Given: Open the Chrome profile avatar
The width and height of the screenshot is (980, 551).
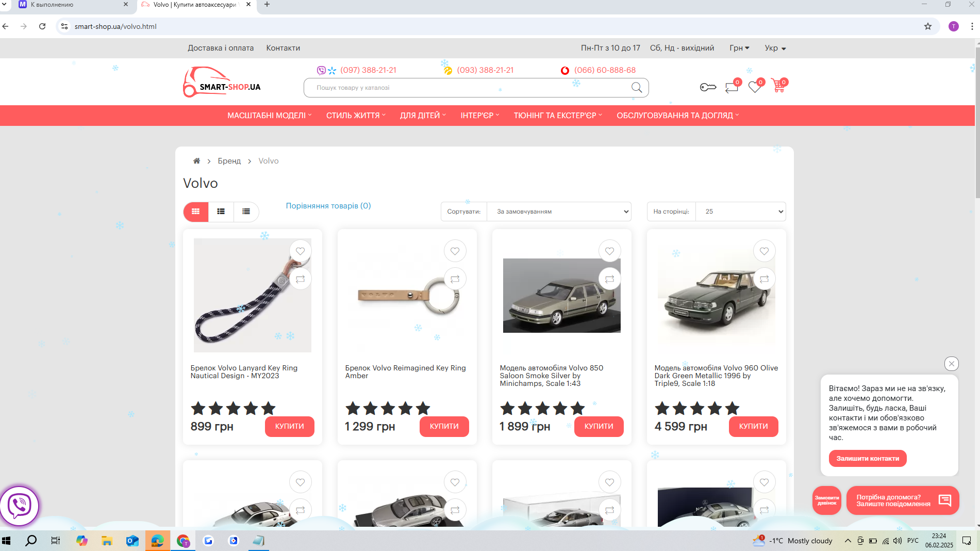Looking at the screenshot, I should [x=954, y=26].
